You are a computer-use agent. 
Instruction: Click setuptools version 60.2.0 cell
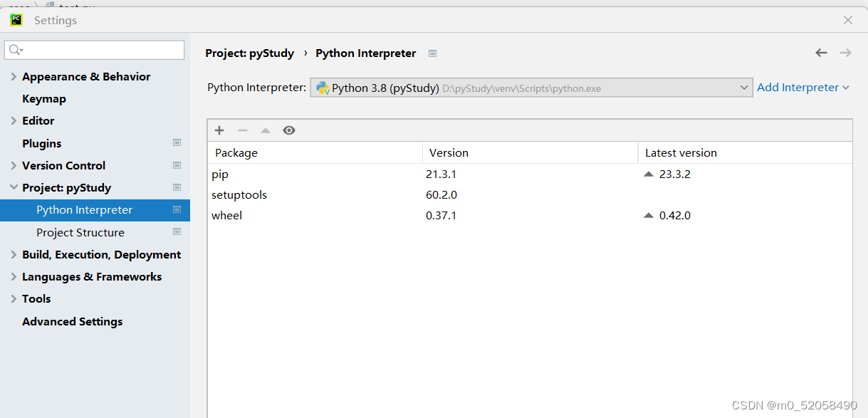441,194
